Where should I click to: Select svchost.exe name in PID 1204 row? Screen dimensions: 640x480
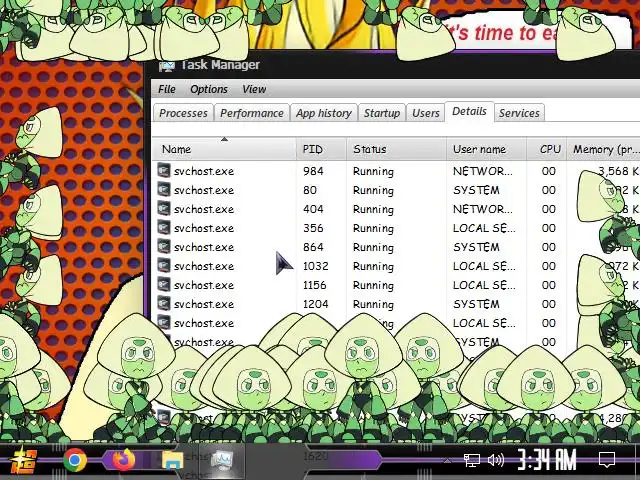point(204,304)
